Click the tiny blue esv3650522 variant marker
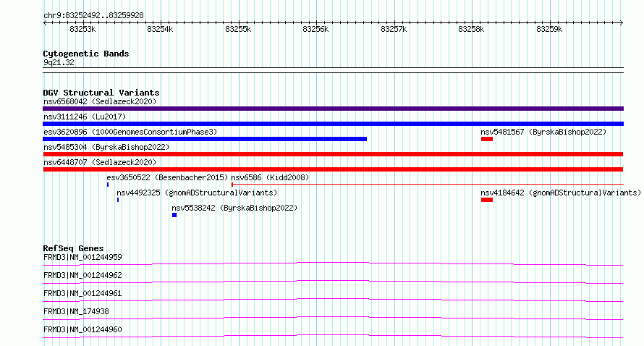The image size is (644, 346). [x=108, y=185]
